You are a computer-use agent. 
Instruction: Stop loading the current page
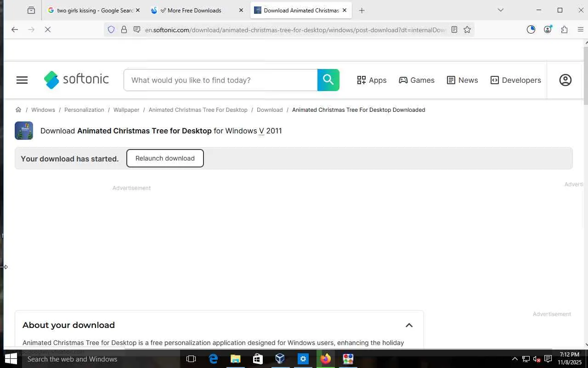[48, 29]
